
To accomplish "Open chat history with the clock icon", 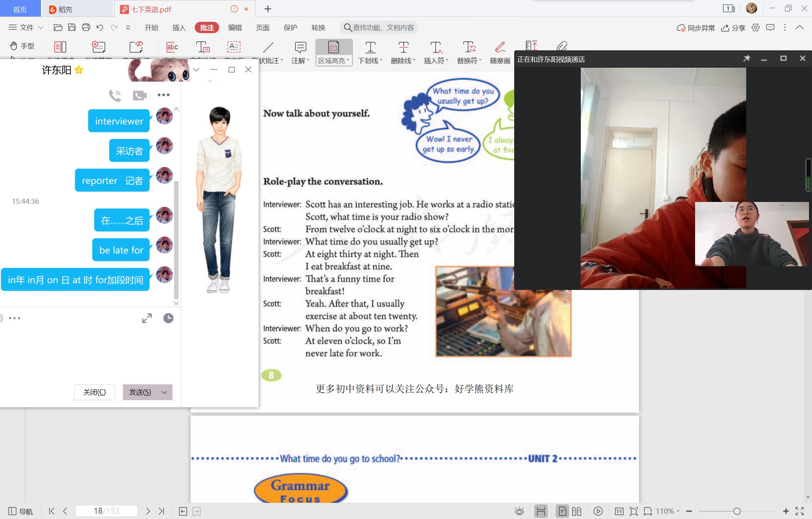I will (x=168, y=318).
